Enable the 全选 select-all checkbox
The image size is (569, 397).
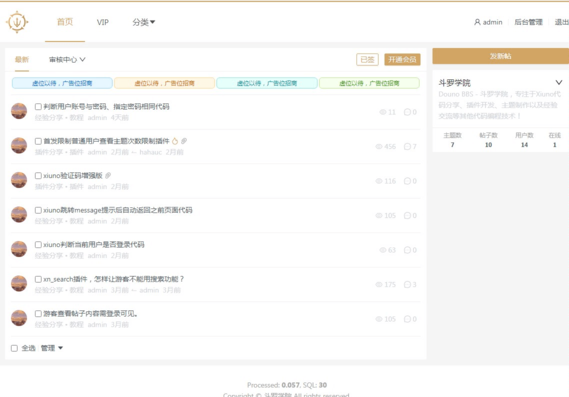tap(14, 348)
